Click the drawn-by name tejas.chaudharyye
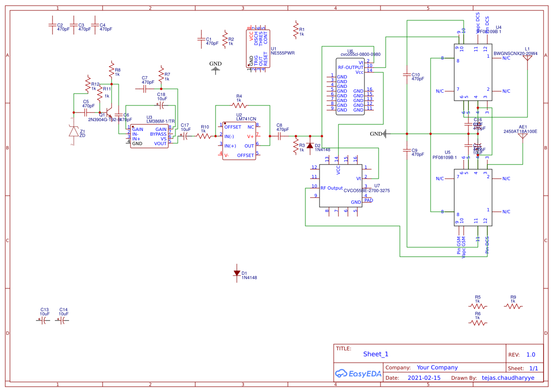This screenshot has height=392, width=554. tap(509, 378)
